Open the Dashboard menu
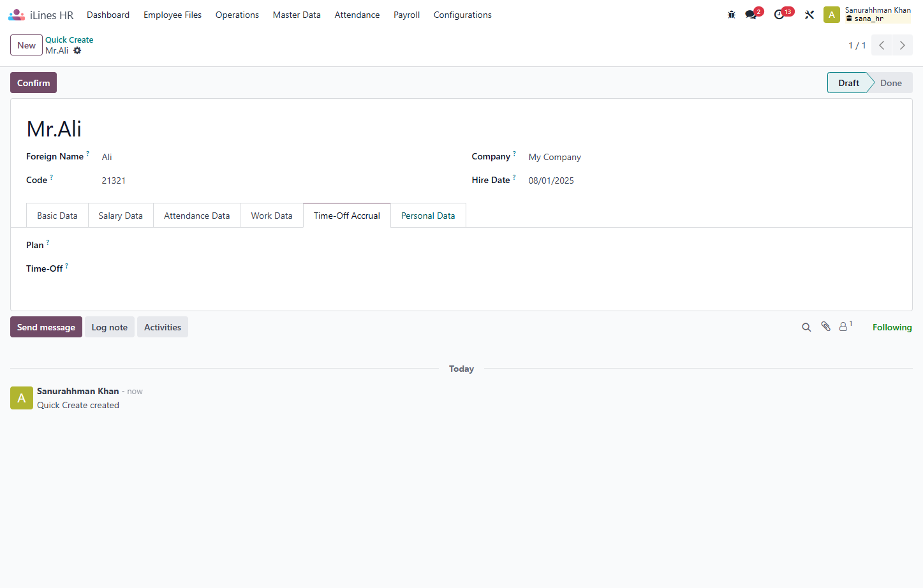 point(108,15)
